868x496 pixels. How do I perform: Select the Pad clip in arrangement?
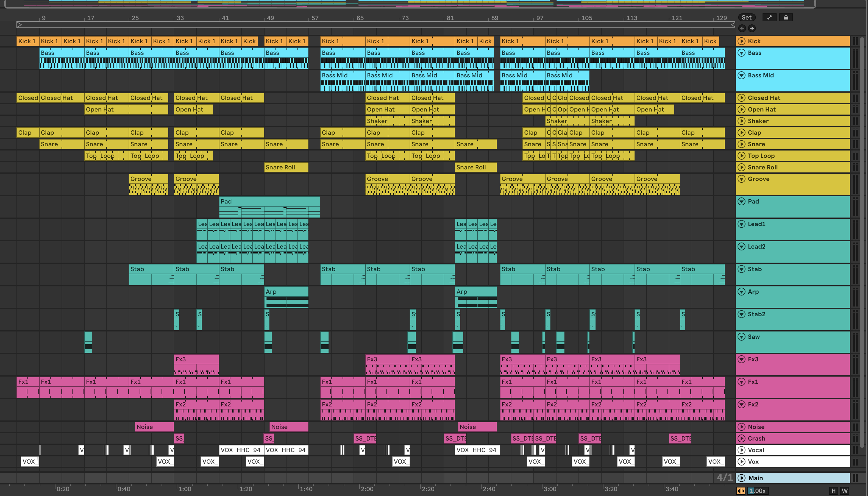click(x=269, y=201)
